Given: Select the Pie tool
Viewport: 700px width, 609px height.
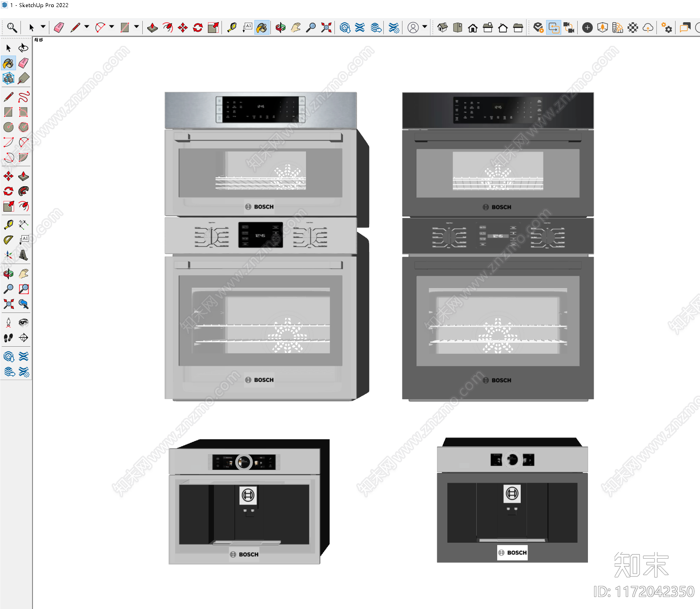Looking at the screenshot, I should click(24, 157).
